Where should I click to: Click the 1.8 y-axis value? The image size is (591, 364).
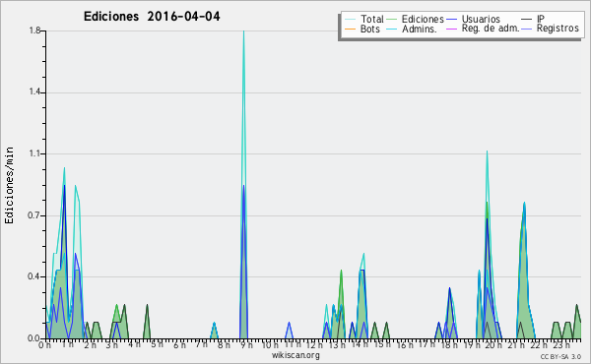[x=34, y=30]
